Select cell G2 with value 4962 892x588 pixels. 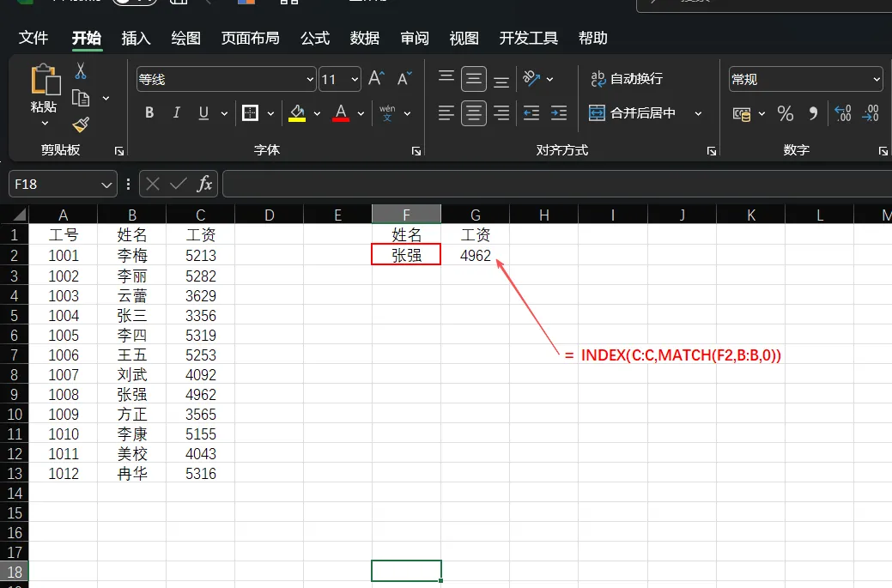click(475, 255)
